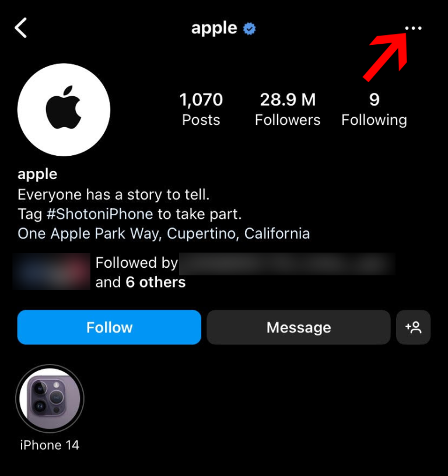
Task: Tap the blue verified badge
Action: [249, 29]
